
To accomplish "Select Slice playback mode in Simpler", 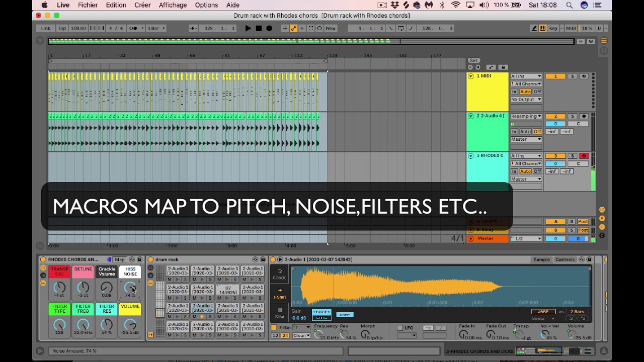I will coord(279,312).
